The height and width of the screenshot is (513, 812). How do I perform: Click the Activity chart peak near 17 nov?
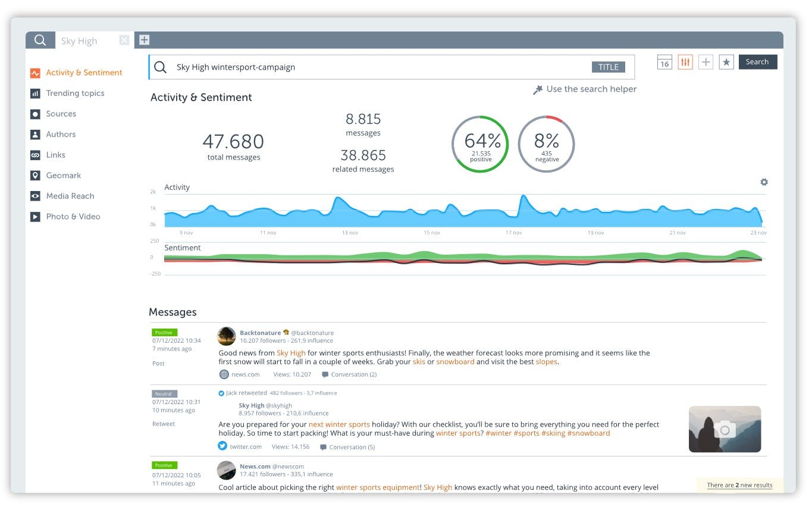523,198
